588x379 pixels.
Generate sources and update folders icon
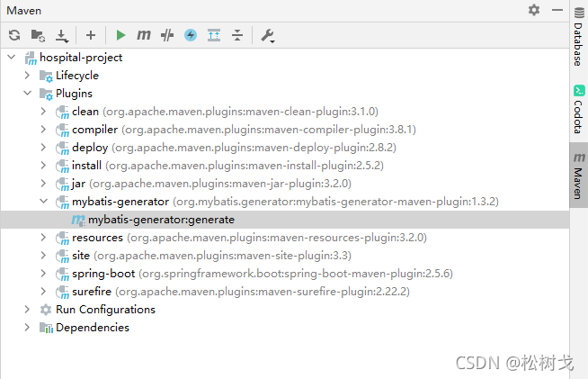(x=38, y=35)
